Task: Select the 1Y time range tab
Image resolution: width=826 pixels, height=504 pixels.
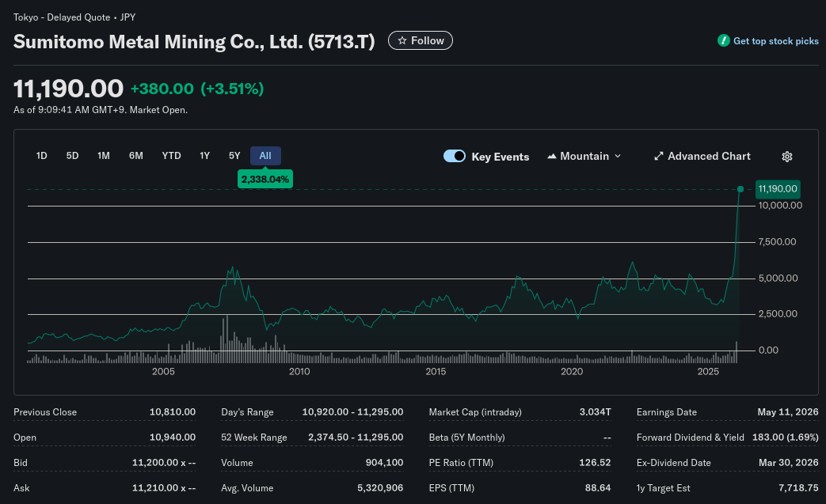Action: tap(205, 156)
